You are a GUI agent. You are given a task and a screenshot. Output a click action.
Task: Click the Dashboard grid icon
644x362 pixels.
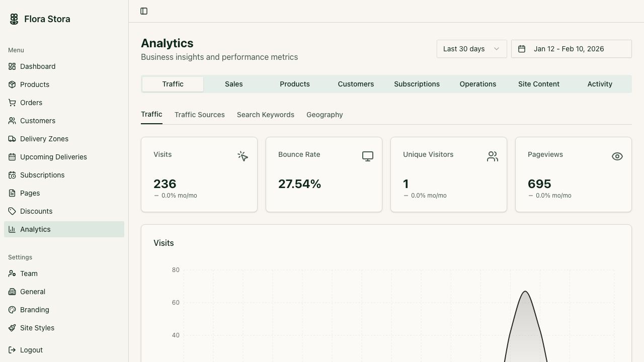(x=12, y=66)
